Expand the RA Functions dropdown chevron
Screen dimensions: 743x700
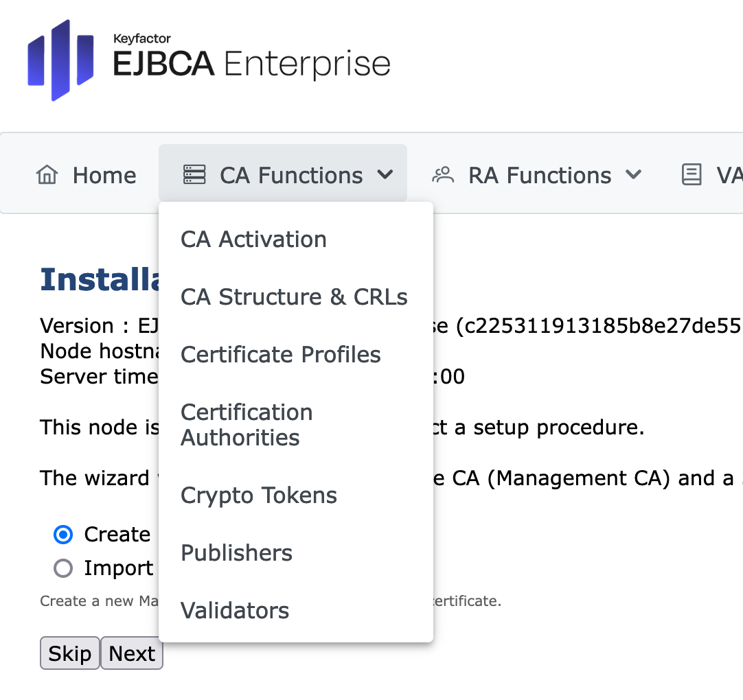[634, 175]
